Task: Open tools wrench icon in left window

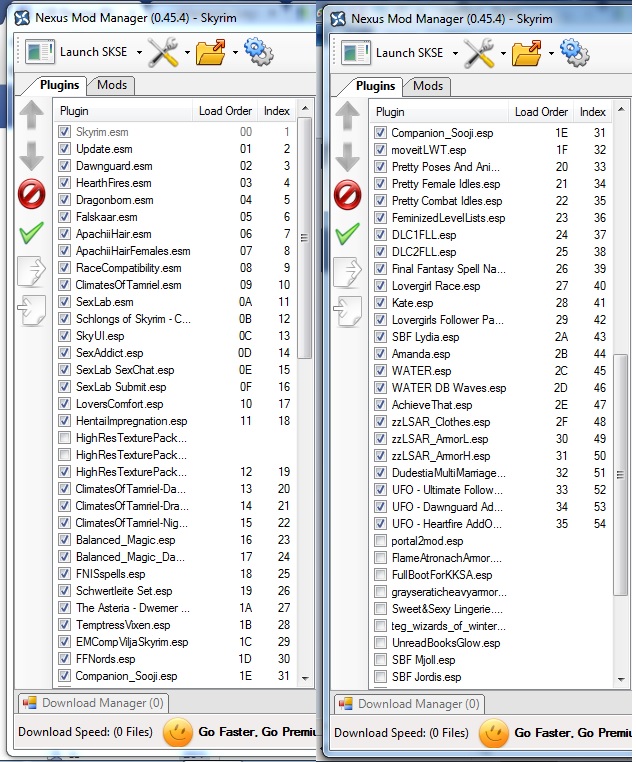Action: click(163, 52)
